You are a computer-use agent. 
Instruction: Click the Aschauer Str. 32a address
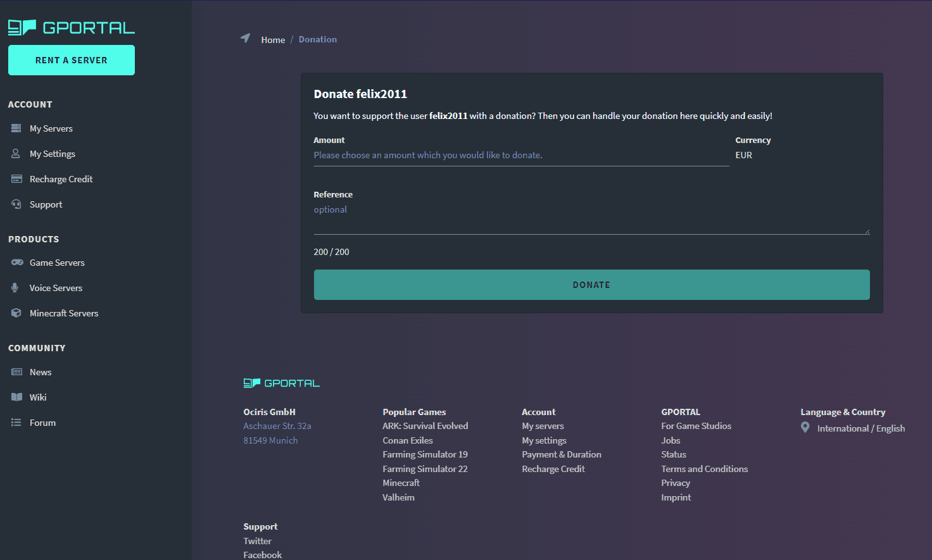tap(277, 426)
